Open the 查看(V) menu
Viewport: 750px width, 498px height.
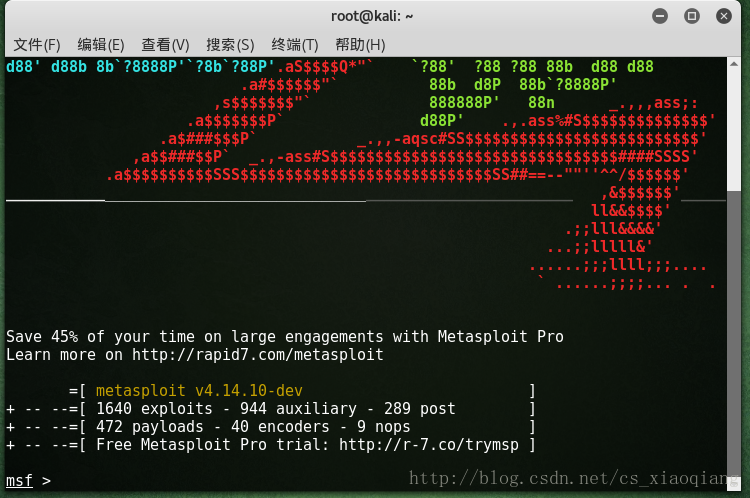[x=165, y=45]
